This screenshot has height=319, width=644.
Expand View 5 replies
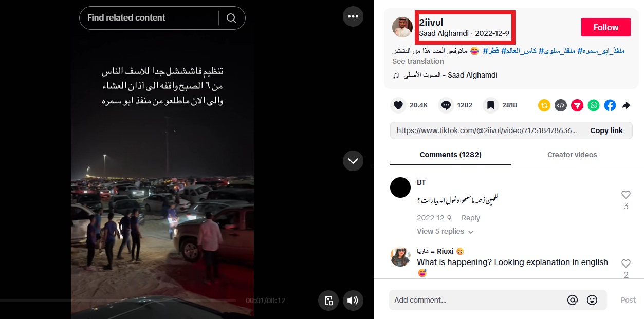445,232
